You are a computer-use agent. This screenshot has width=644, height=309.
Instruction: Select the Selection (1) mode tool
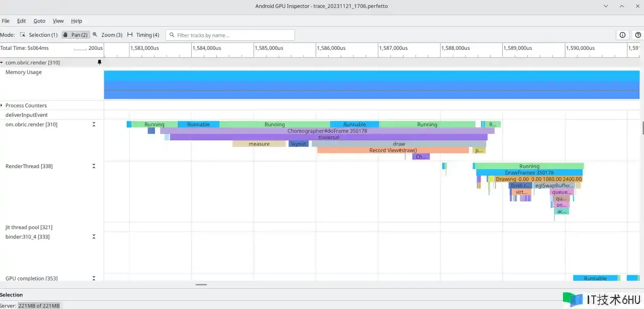[39, 35]
